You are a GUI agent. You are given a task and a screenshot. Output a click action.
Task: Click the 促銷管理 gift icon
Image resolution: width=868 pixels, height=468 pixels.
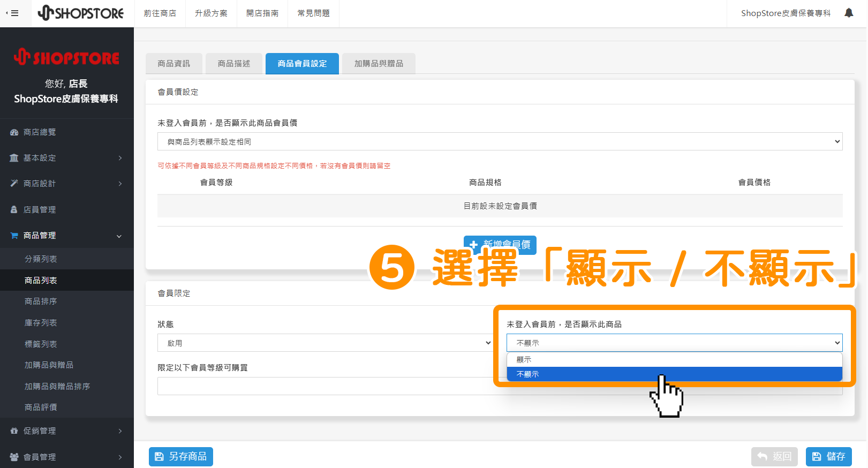[14, 431]
